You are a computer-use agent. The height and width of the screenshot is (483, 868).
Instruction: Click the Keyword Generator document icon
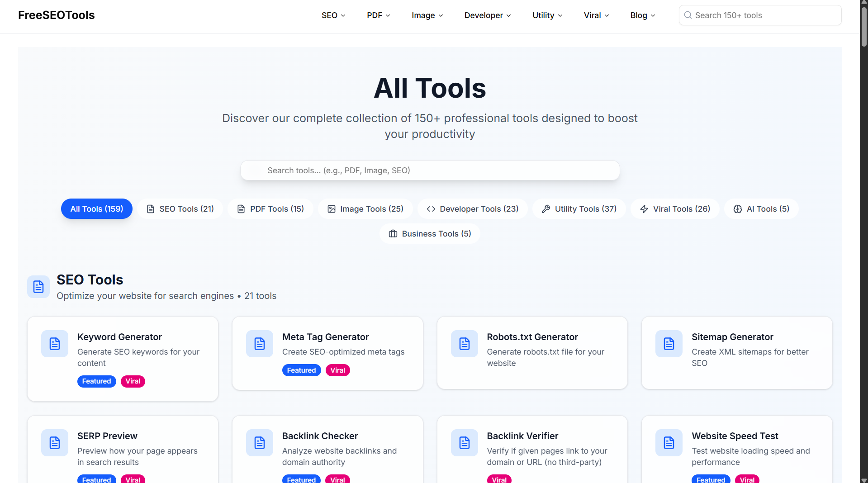(x=54, y=344)
